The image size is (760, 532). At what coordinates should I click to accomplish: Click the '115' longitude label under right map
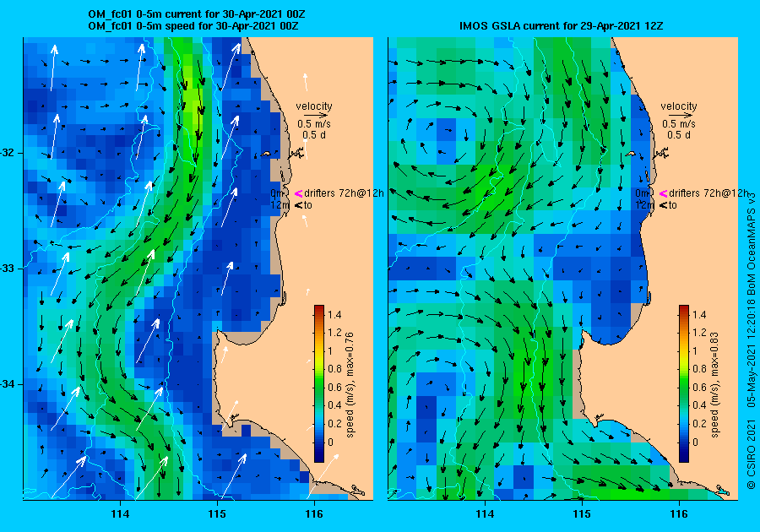582,514
